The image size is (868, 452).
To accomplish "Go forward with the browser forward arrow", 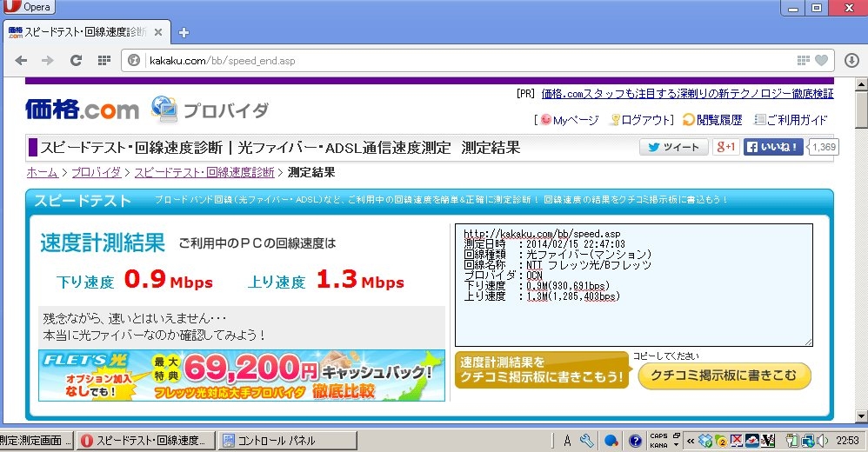I will point(48,60).
